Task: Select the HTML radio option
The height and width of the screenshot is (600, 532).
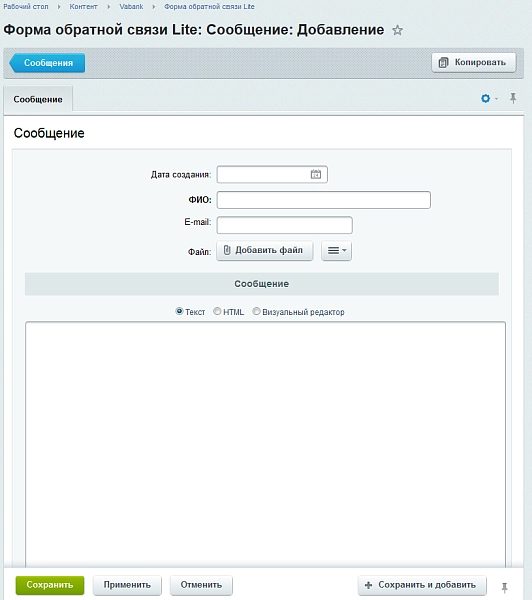Action: coord(217,311)
